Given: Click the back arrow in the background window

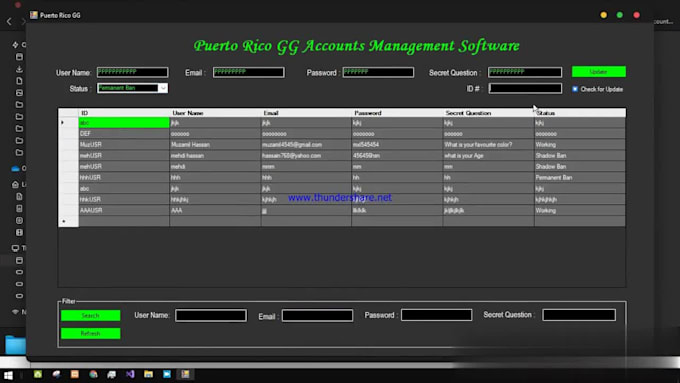Looking at the screenshot, I should (9, 21).
